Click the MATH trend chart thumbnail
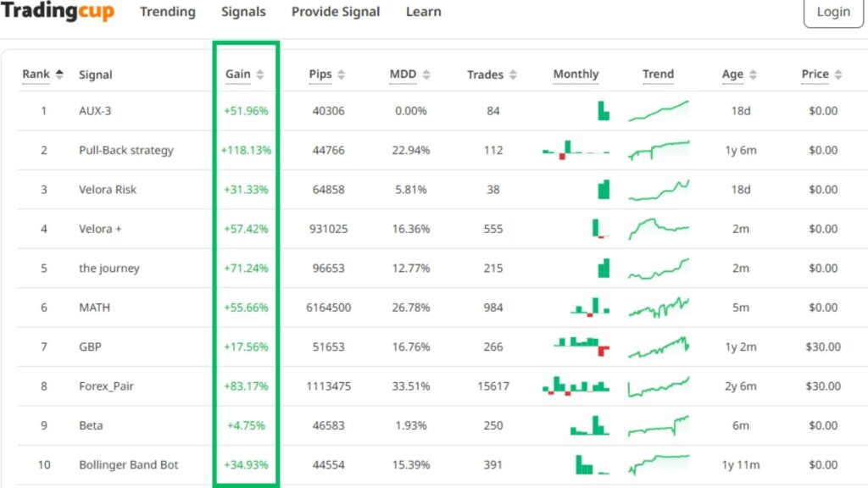This screenshot has height=488, width=868. 659,308
